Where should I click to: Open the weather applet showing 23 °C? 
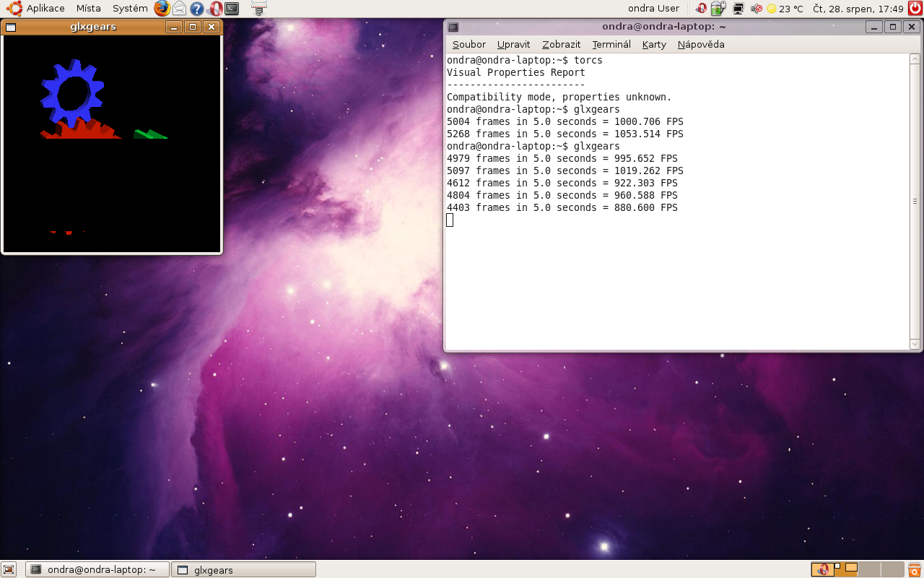785,9
